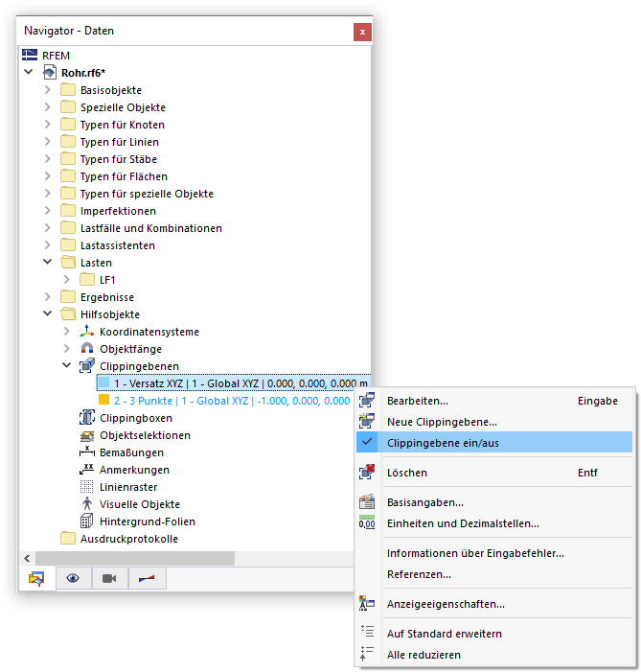Click the Basisangaben menu icon
This screenshot has height=672, width=641.
[x=367, y=501]
